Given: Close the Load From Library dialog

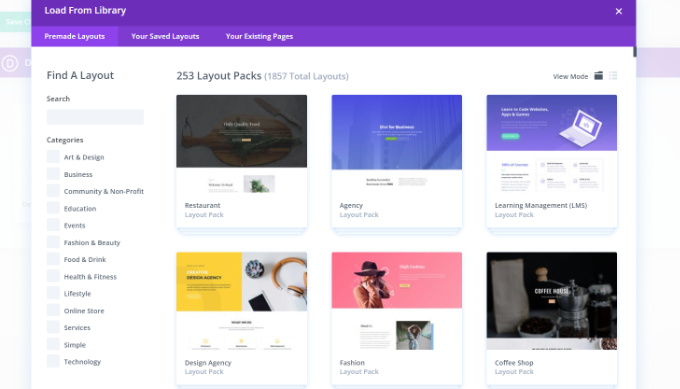Looking at the screenshot, I should pos(619,11).
